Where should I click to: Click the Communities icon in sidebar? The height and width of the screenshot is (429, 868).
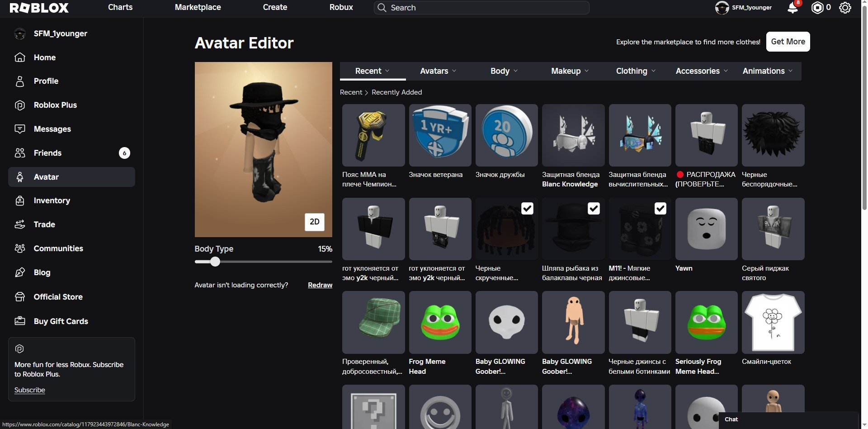[20, 248]
